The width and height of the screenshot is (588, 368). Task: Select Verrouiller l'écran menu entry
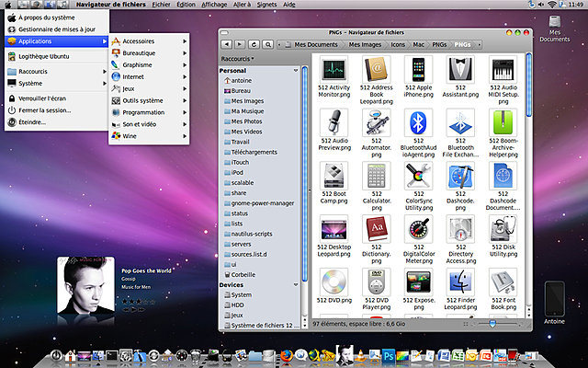(x=57, y=98)
